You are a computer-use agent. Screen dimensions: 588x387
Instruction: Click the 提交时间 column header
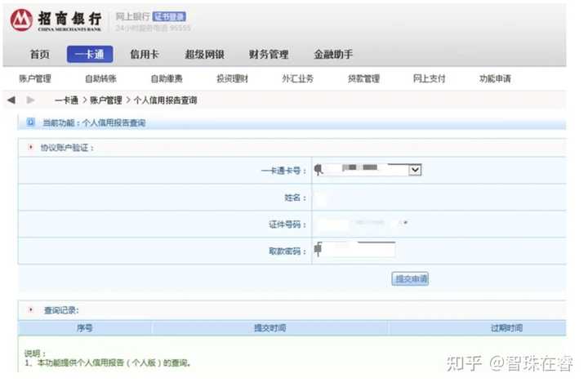(x=270, y=327)
